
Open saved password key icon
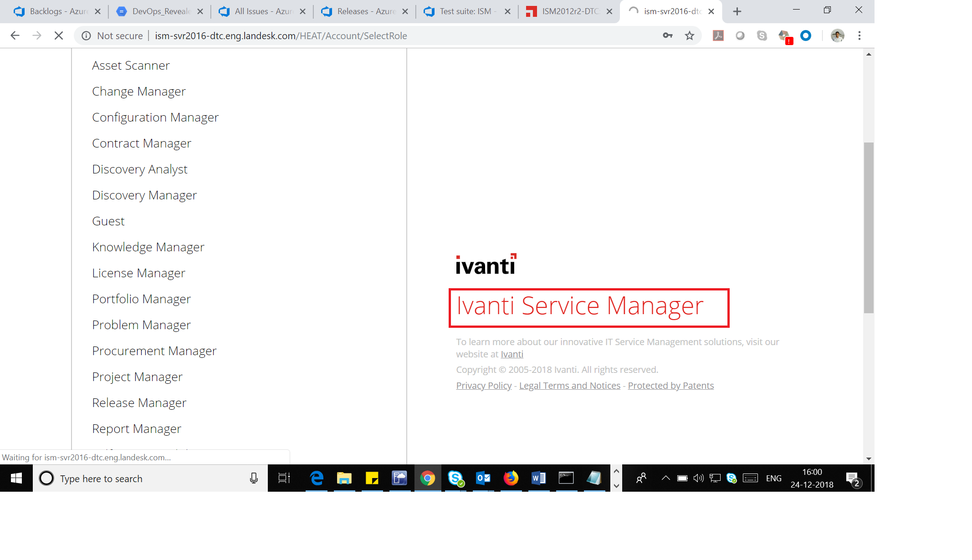tap(668, 36)
